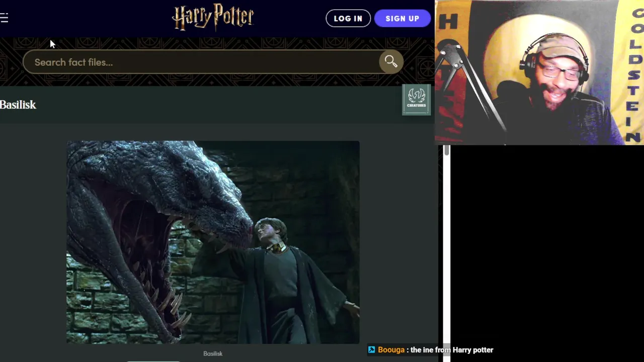Open the hamburger navigation menu
The height and width of the screenshot is (362, 644).
tap(4, 19)
